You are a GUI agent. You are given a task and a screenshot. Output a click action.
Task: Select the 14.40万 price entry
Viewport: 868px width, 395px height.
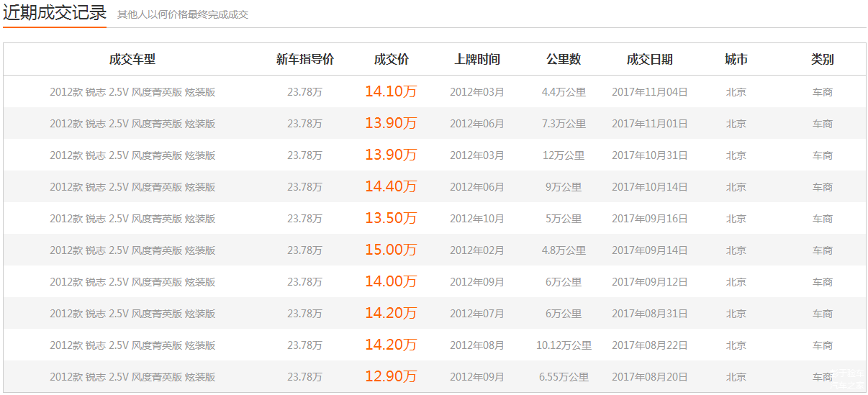tap(391, 187)
